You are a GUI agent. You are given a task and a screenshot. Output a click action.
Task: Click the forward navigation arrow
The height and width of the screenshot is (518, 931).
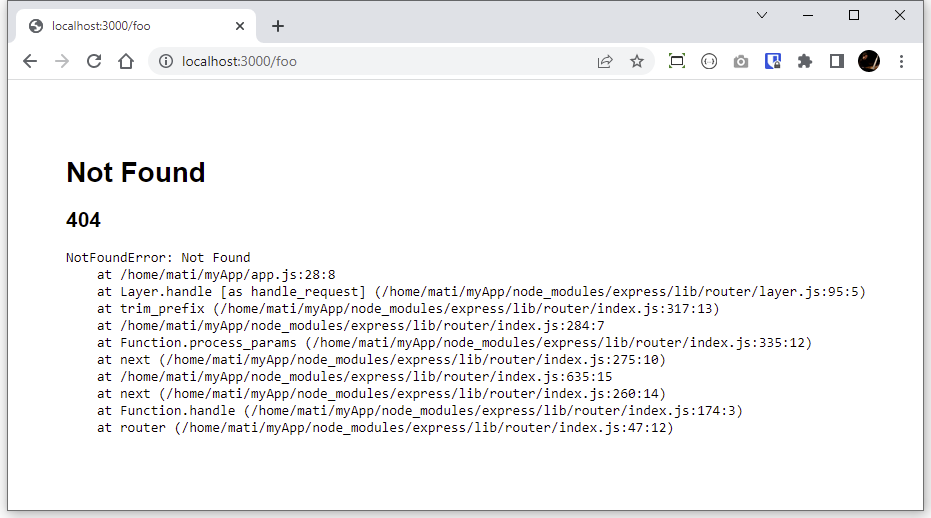[x=62, y=61]
